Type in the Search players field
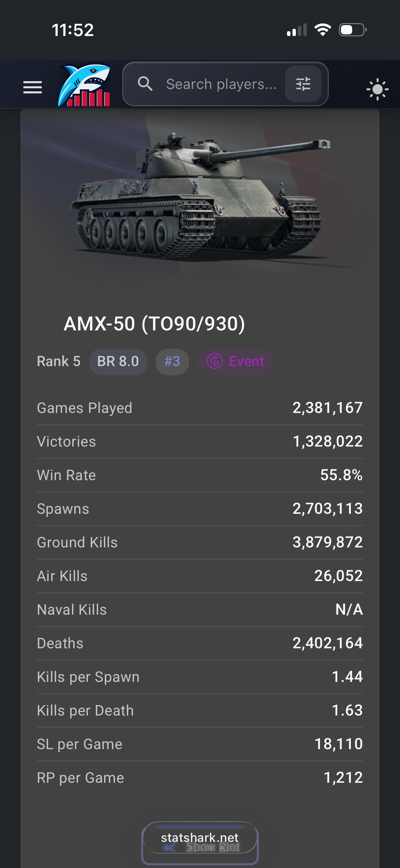 (221, 84)
